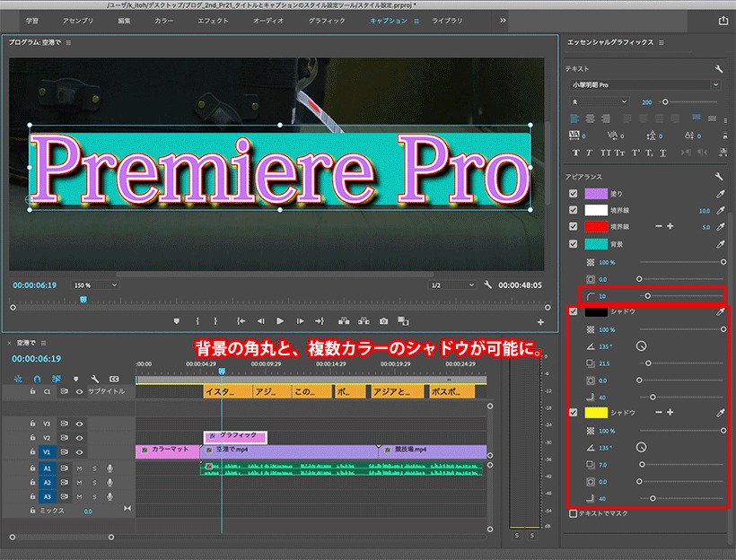
Task: Hide subtitle track C1 eye icon
Action: pyautogui.click(x=79, y=391)
